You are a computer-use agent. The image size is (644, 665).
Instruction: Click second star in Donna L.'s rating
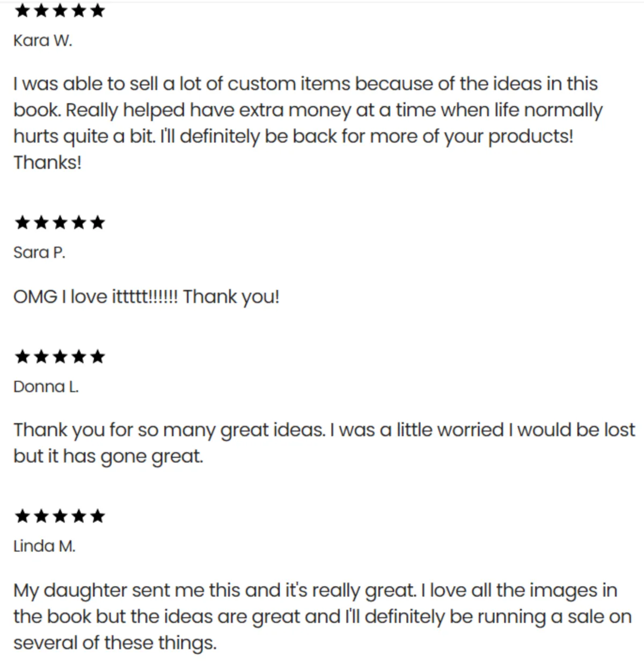(x=41, y=356)
